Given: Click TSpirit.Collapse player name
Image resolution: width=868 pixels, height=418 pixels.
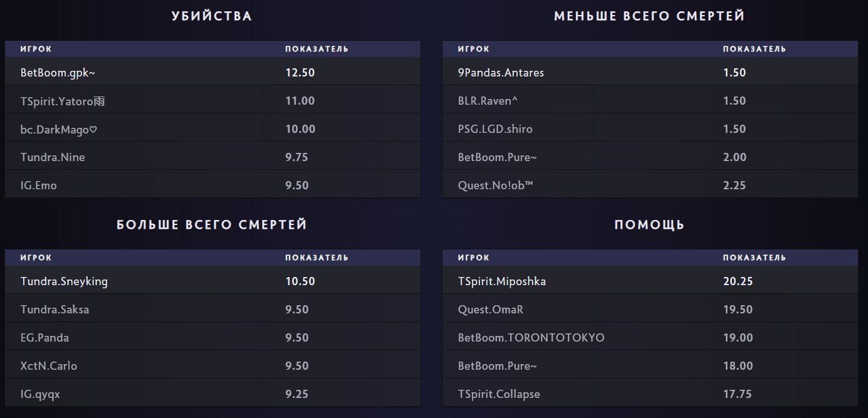Looking at the screenshot, I should (499, 394).
